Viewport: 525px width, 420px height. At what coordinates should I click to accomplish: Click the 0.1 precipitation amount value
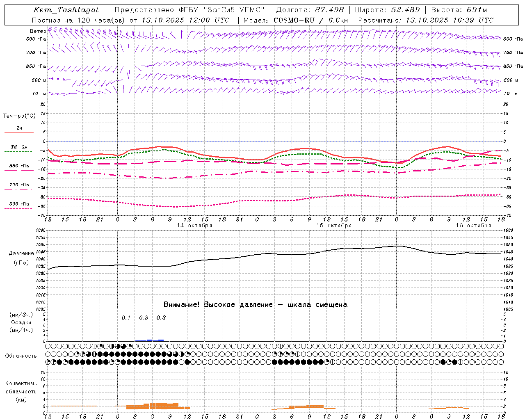(x=126, y=317)
